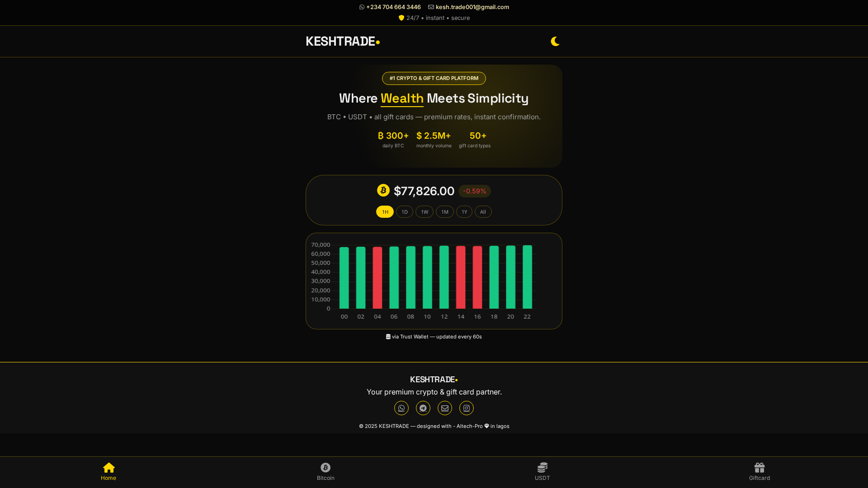Open the kesh.trade001@gmail.com email link

(472, 7)
